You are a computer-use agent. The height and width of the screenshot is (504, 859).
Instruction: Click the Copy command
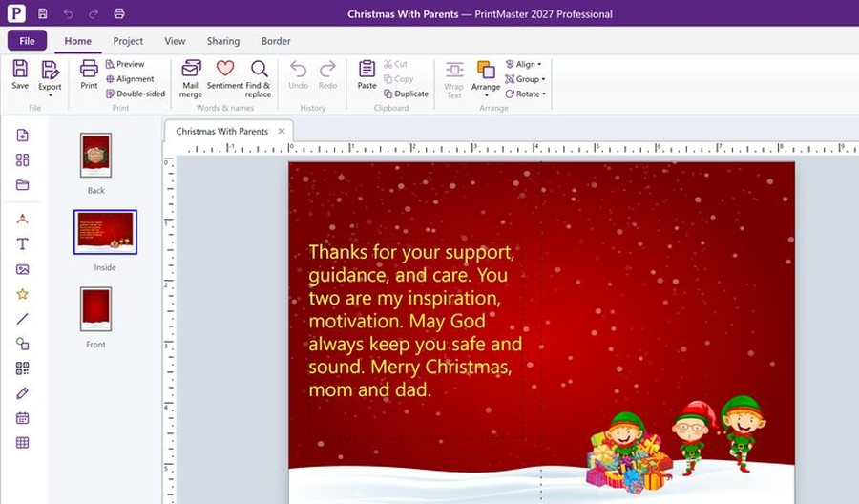tap(398, 79)
